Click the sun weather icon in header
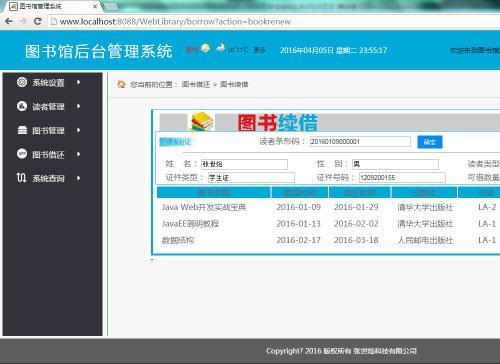The height and width of the screenshot is (364, 500). click(x=206, y=49)
